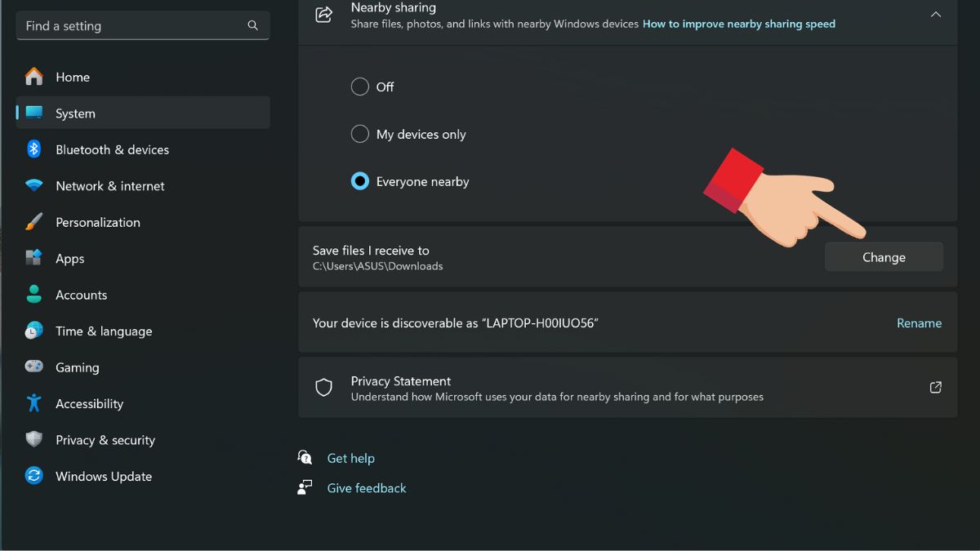Screen dimensions: 980x551
Task: Select the Off radio option
Action: 360,87
